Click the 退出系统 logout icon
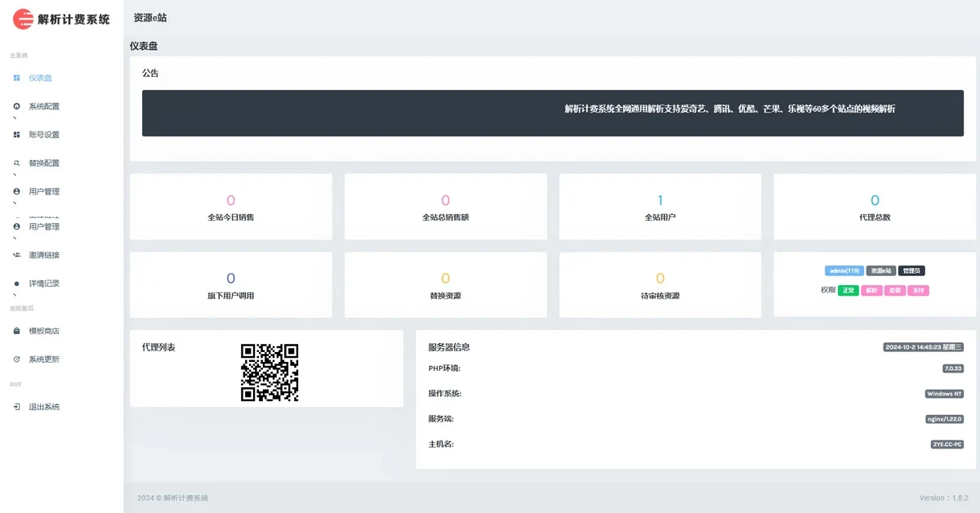 point(16,407)
